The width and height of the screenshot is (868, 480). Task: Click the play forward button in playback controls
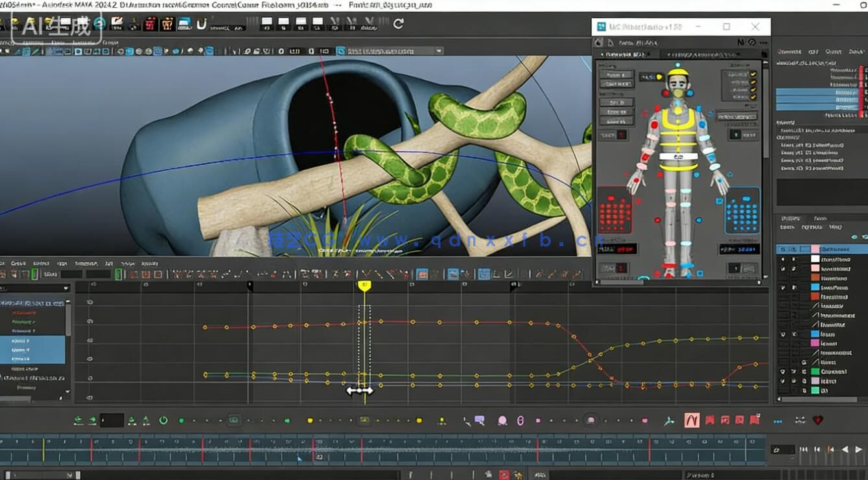click(858, 449)
